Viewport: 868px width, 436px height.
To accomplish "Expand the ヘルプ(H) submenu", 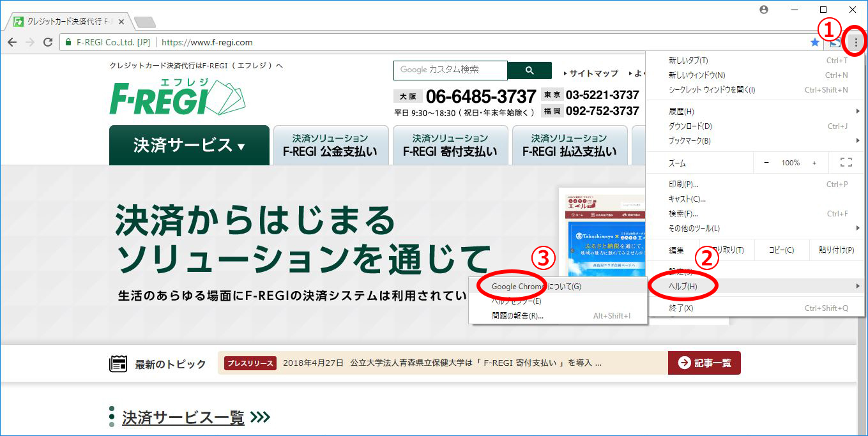I will click(755, 286).
